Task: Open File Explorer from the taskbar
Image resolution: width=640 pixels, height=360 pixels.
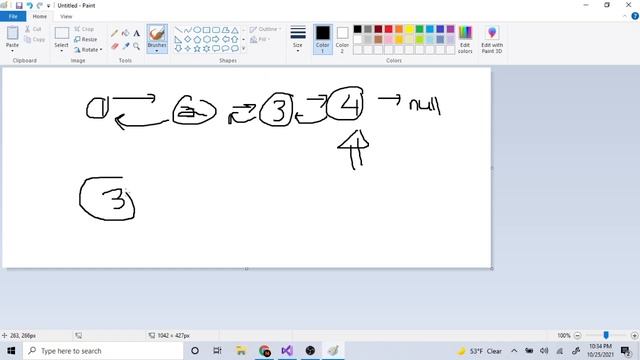Action: click(241, 351)
